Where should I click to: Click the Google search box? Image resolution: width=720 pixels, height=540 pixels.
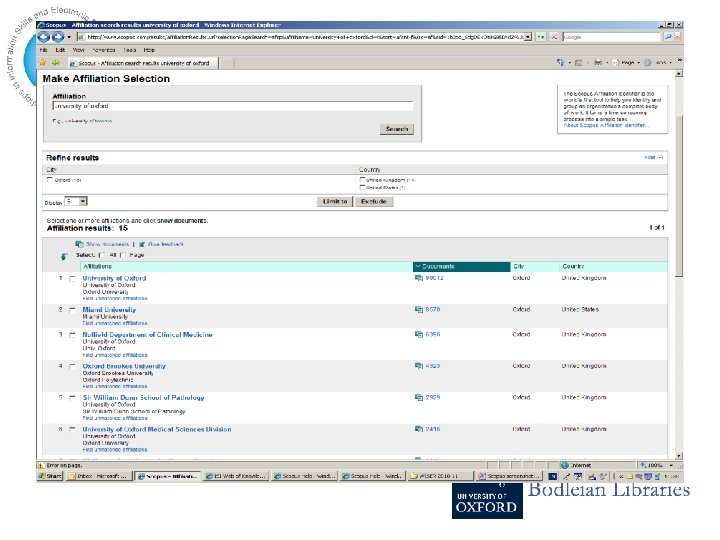(x=612, y=37)
